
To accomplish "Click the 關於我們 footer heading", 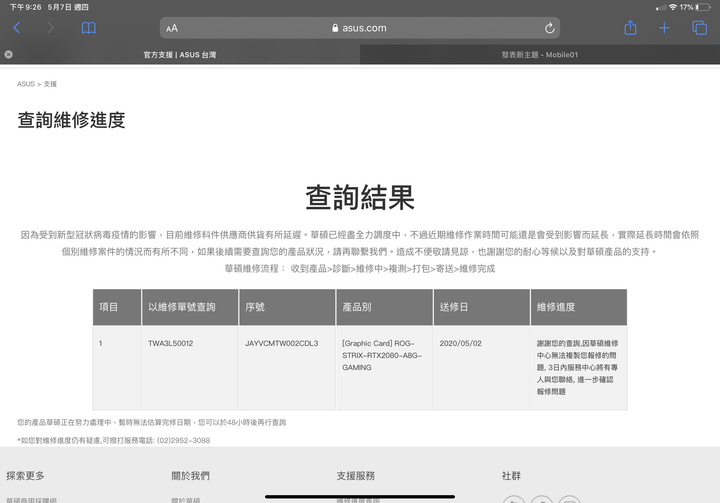I will coord(191,476).
